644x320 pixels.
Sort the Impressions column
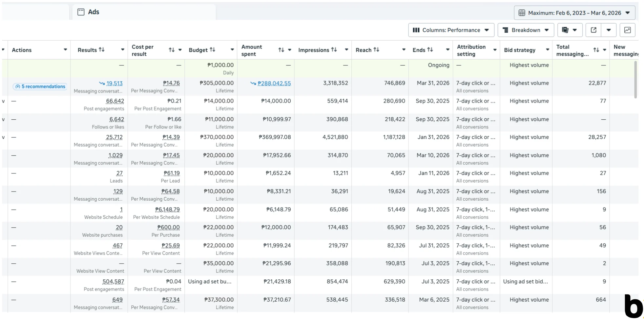[x=334, y=50]
